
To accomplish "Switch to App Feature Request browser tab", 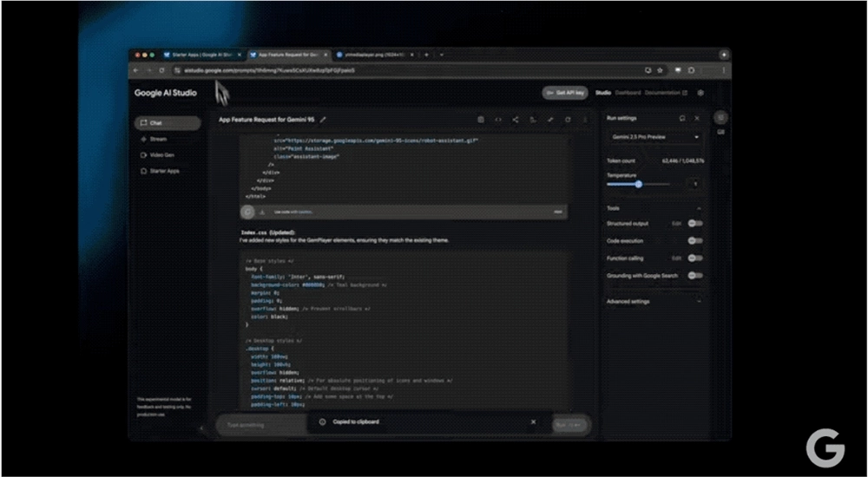I will [288, 55].
